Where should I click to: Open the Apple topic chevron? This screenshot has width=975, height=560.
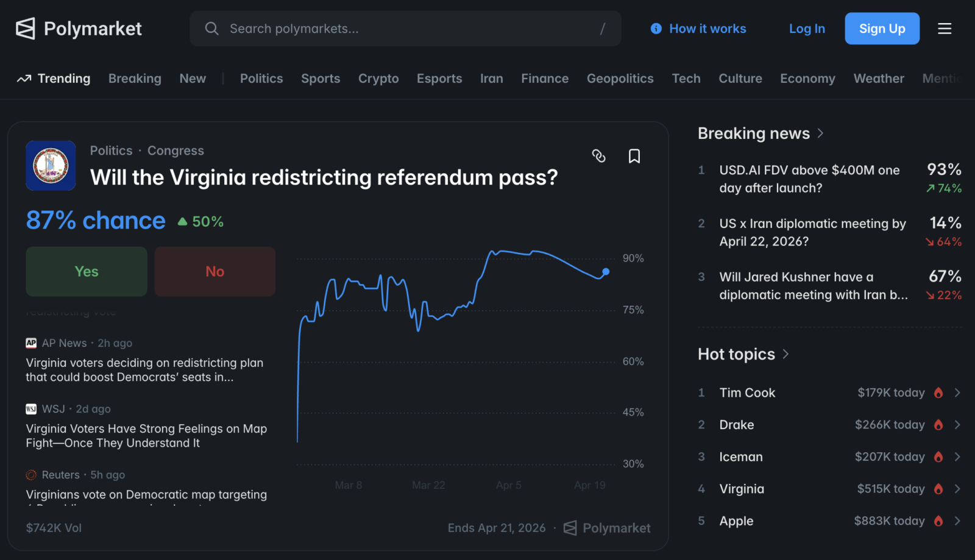pyautogui.click(x=957, y=521)
